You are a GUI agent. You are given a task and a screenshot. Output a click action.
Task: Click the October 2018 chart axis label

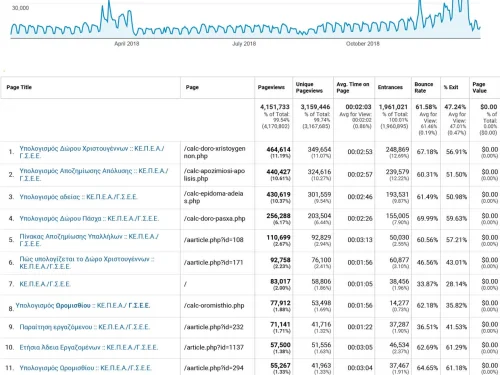tap(363, 44)
